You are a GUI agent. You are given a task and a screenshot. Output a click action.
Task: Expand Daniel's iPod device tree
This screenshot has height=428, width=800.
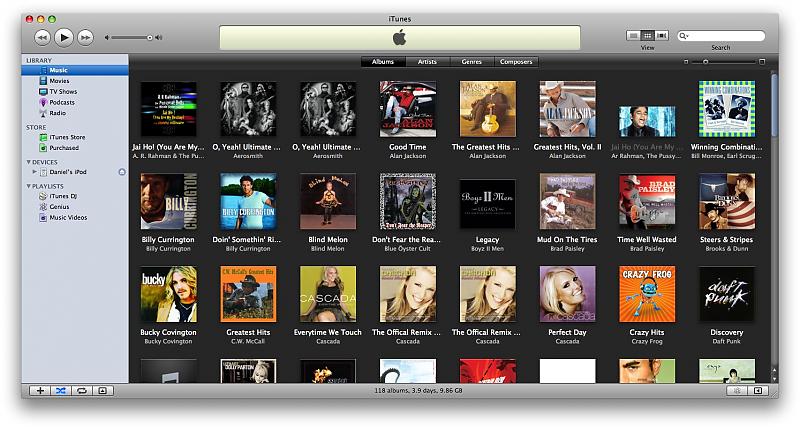coord(34,172)
